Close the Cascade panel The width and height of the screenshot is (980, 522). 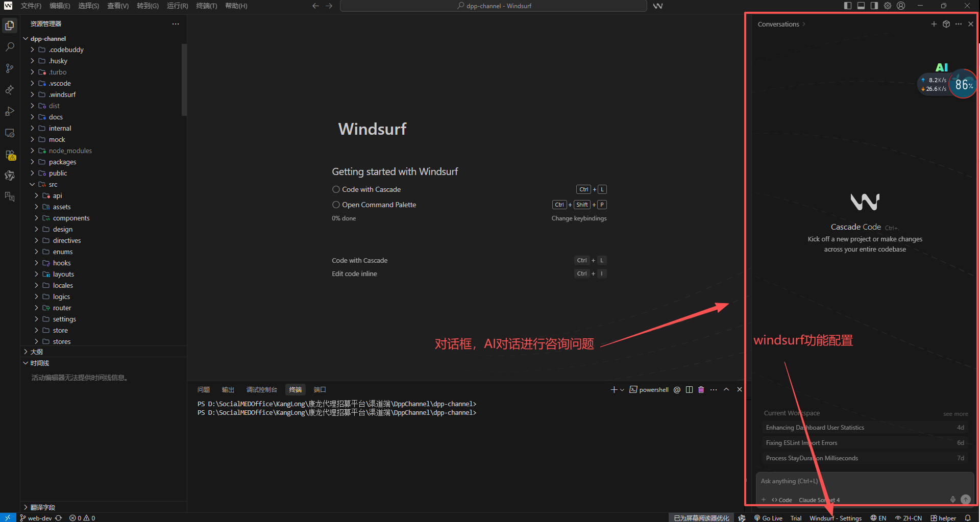pos(971,24)
